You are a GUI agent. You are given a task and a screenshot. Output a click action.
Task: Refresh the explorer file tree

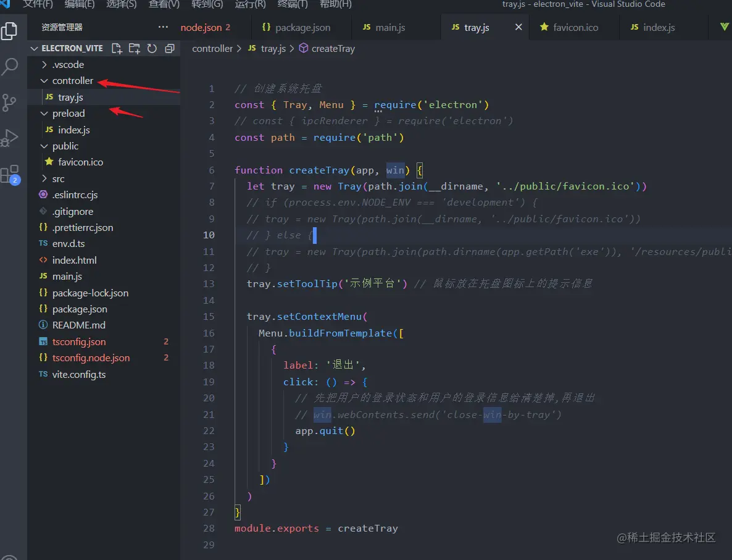(152, 48)
